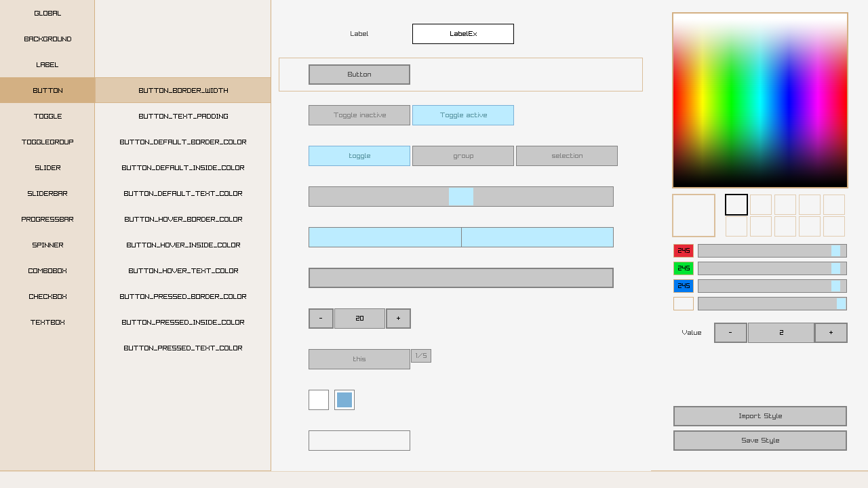Decrease Value with the minus button
Screen dimensions: 868x488
click(730, 333)
